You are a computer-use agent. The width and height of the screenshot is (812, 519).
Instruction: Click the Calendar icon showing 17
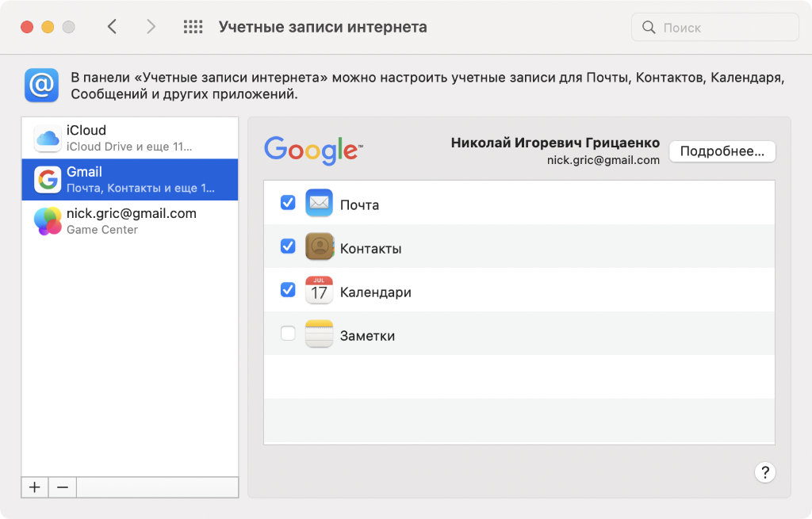click(x=319, y=291)
